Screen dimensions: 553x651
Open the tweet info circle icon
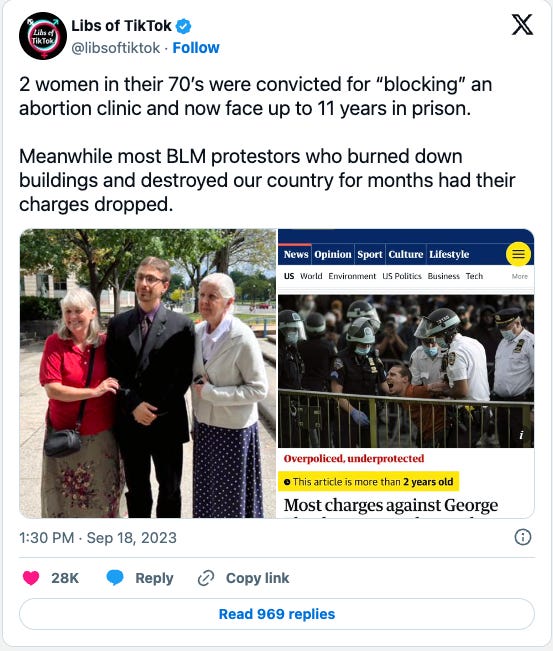523,537
